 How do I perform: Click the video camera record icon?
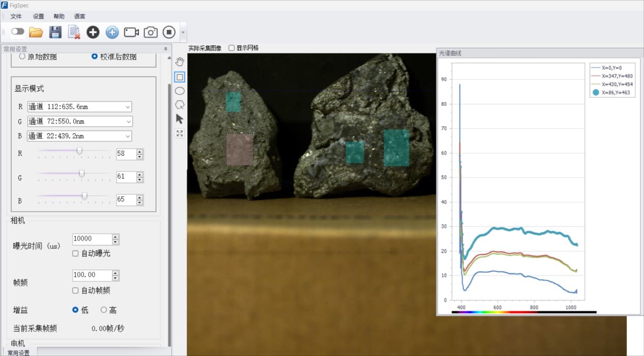(131, 32)
